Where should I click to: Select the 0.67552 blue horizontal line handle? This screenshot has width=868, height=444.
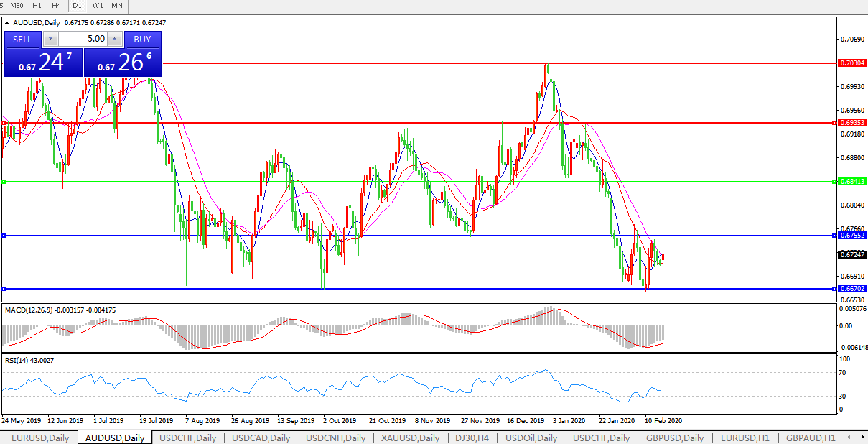(x=4, y=236)
